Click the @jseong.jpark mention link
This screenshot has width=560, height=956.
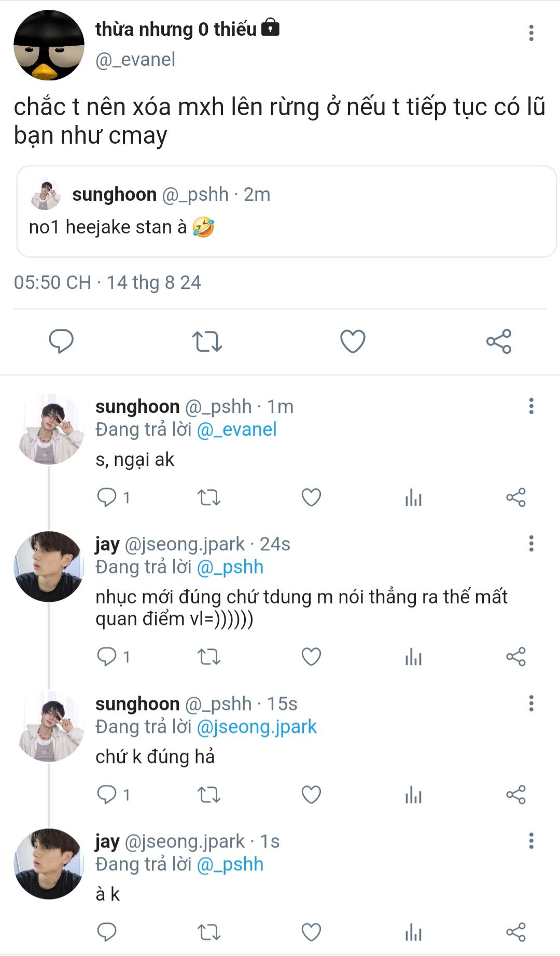pyautogui.click(x=257, y=727)
